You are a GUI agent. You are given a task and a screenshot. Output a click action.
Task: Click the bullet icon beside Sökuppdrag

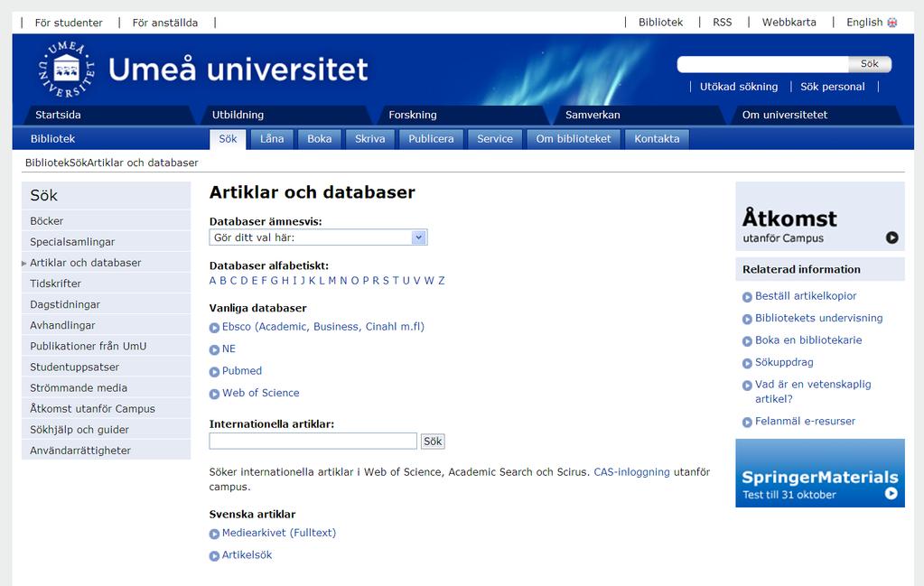[747, 363]
